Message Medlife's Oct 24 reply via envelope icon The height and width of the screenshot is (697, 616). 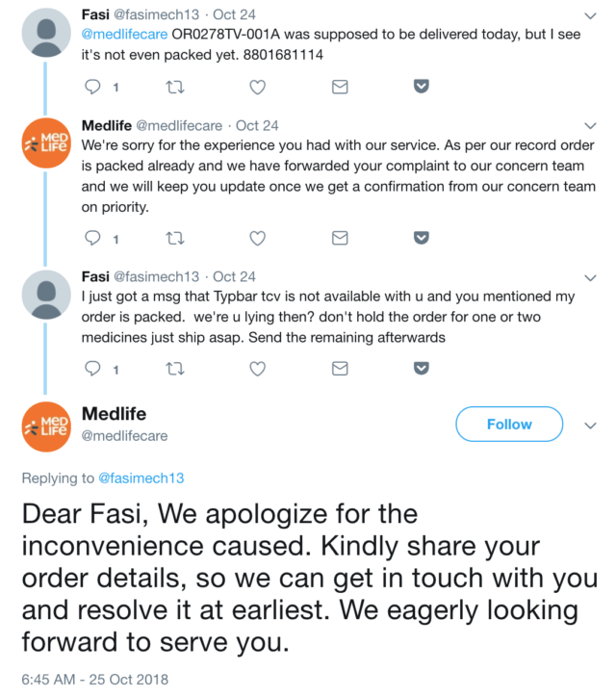(339, 237)
